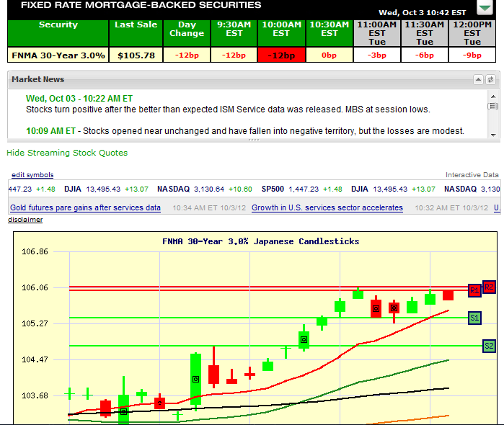Click the 10:30AM EST column header

(329, 33)
